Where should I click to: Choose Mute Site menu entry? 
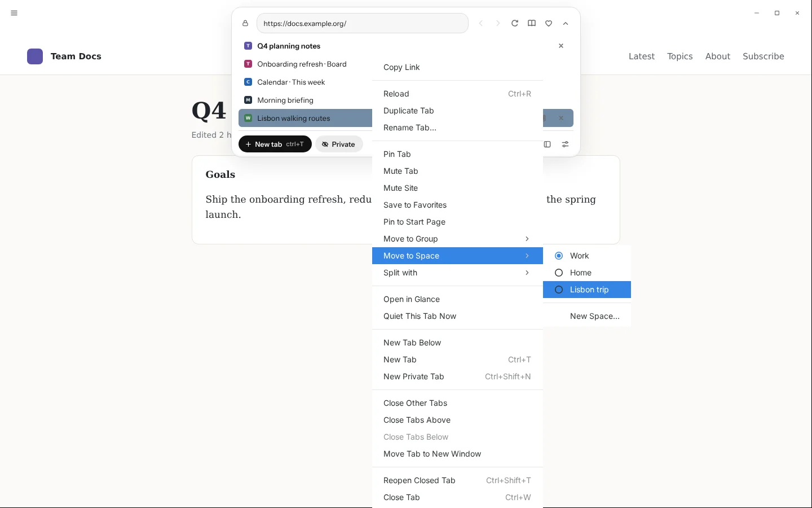(457, 188)
